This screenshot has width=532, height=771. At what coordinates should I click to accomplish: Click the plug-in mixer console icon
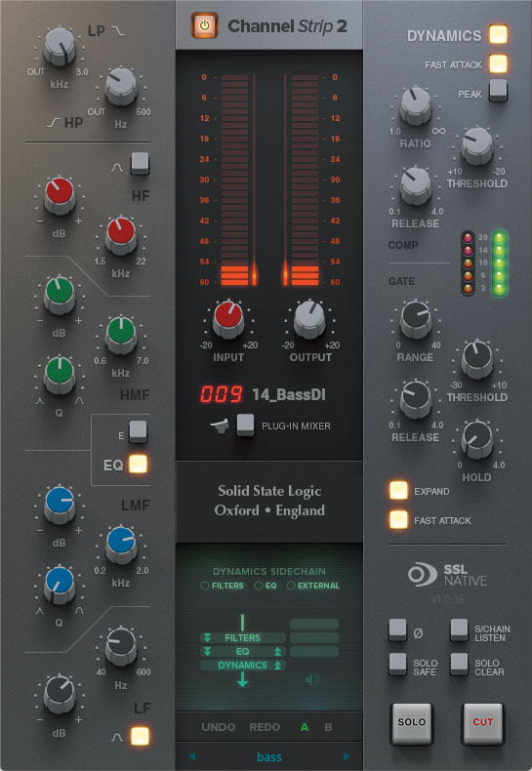pos(220,426)
